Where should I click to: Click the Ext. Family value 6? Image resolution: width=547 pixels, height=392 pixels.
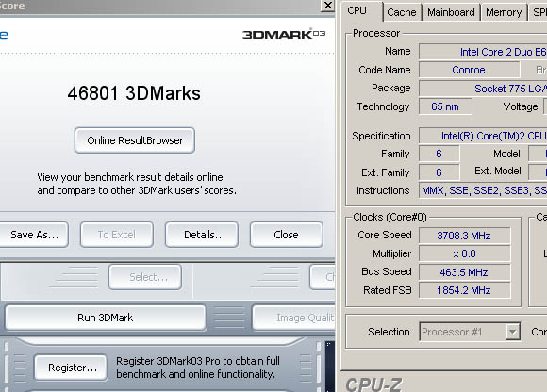click(x=439, y=172)
